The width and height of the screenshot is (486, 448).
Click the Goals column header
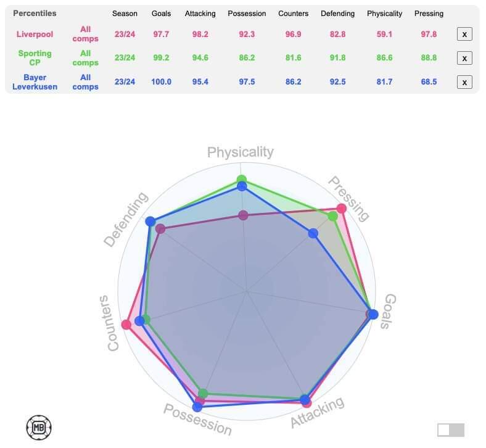tap(162, 14)
